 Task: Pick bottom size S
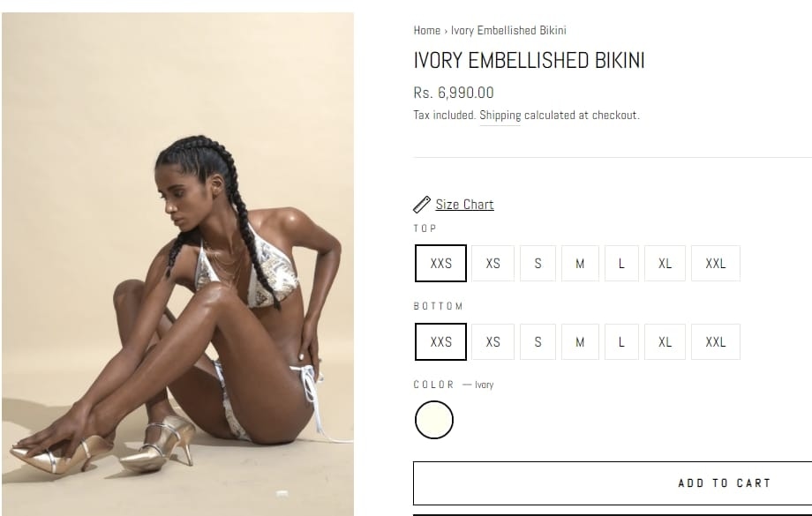click(x=538, y=342)
